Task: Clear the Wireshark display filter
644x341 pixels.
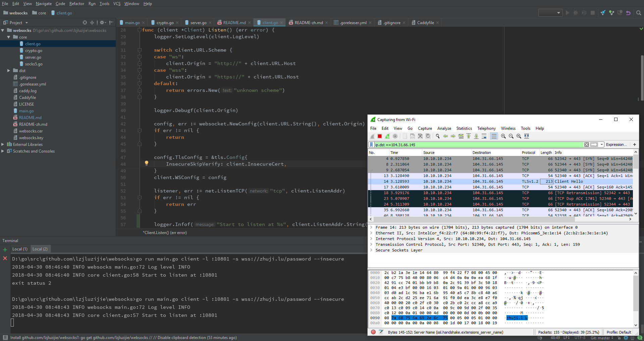Action: click(587, 145)
